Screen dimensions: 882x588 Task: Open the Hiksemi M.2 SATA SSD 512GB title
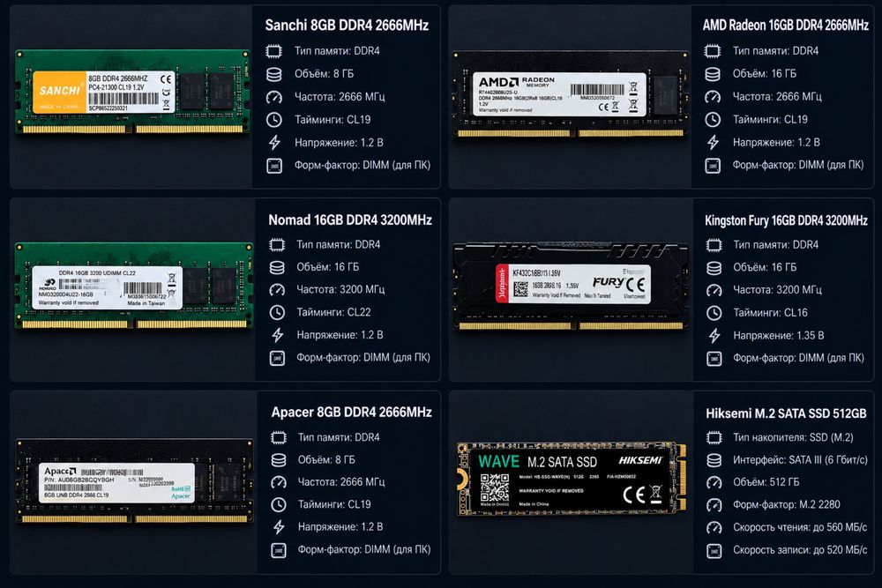click(786, 413)
